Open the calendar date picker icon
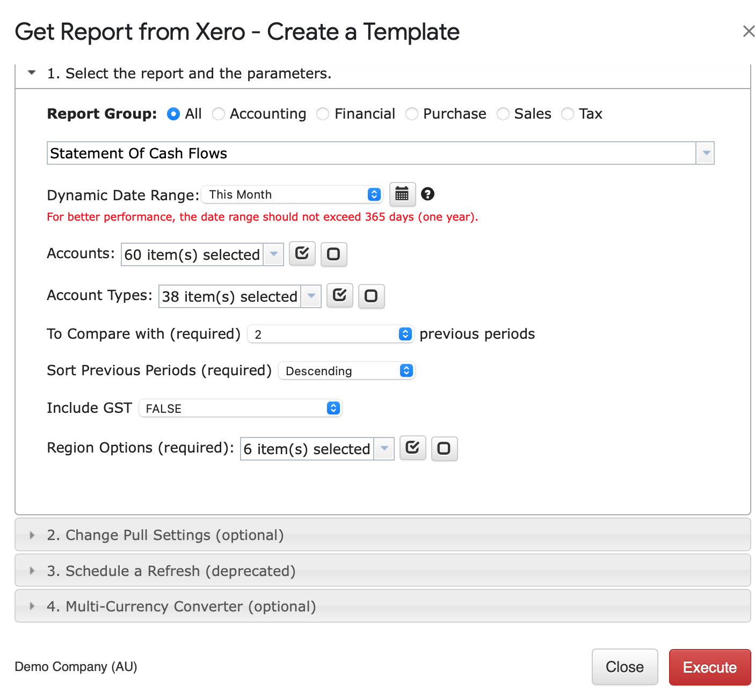 tap(402, 194)
